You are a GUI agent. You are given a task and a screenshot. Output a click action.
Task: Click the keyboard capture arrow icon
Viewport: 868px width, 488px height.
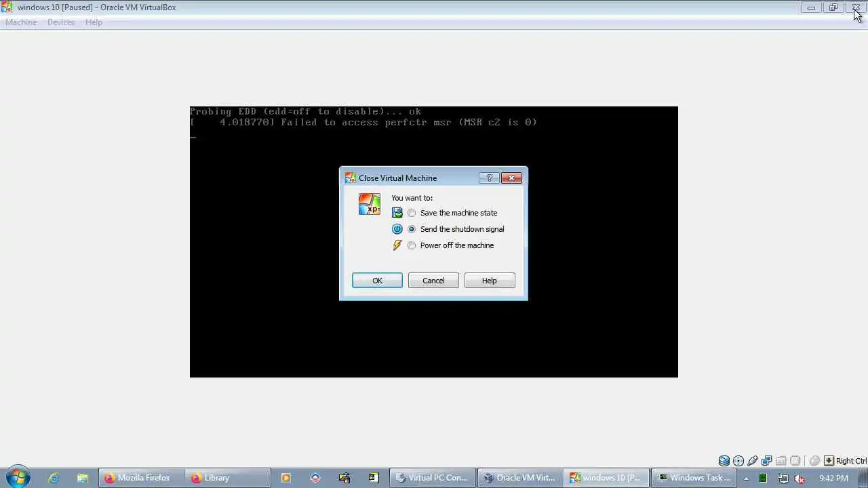click(x=829, y=461)
